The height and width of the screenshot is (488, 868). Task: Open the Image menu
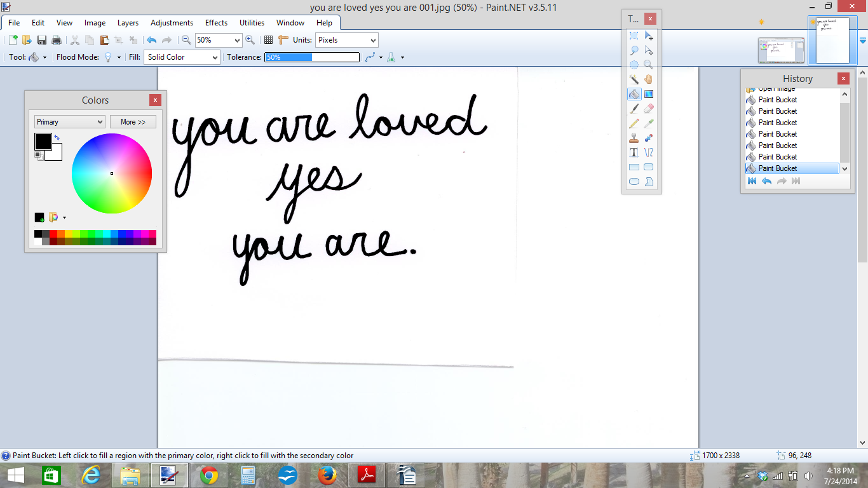tap(95, 23)
